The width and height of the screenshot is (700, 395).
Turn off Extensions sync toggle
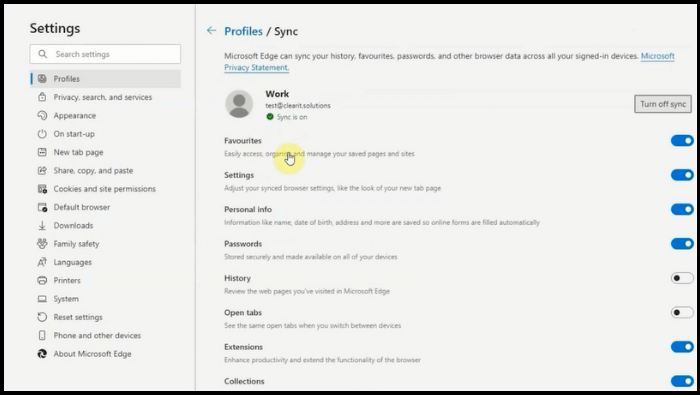point(682,346)
